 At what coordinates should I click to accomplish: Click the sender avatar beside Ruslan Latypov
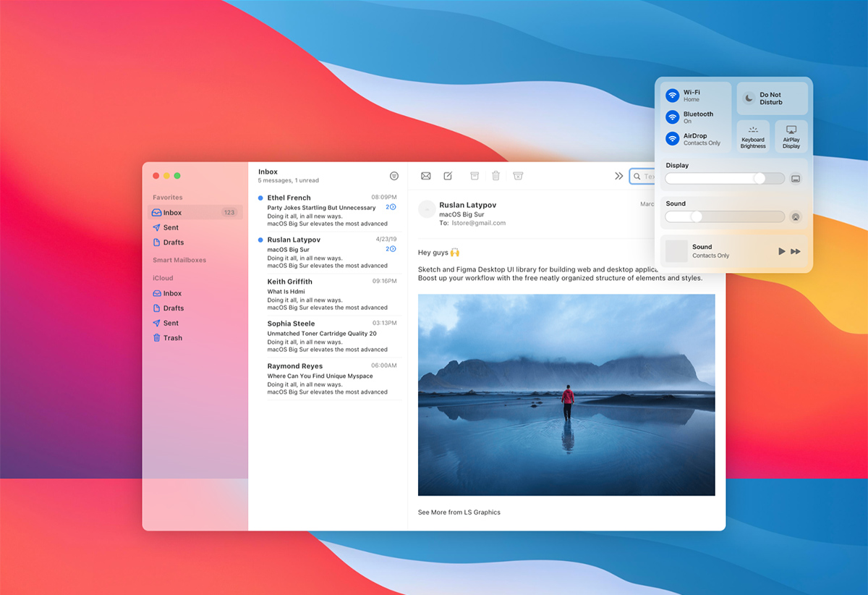tap(427, 209)
